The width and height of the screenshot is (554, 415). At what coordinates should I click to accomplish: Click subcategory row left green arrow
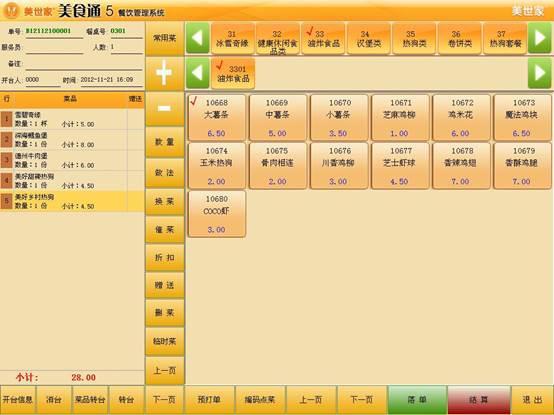(198, 73)
